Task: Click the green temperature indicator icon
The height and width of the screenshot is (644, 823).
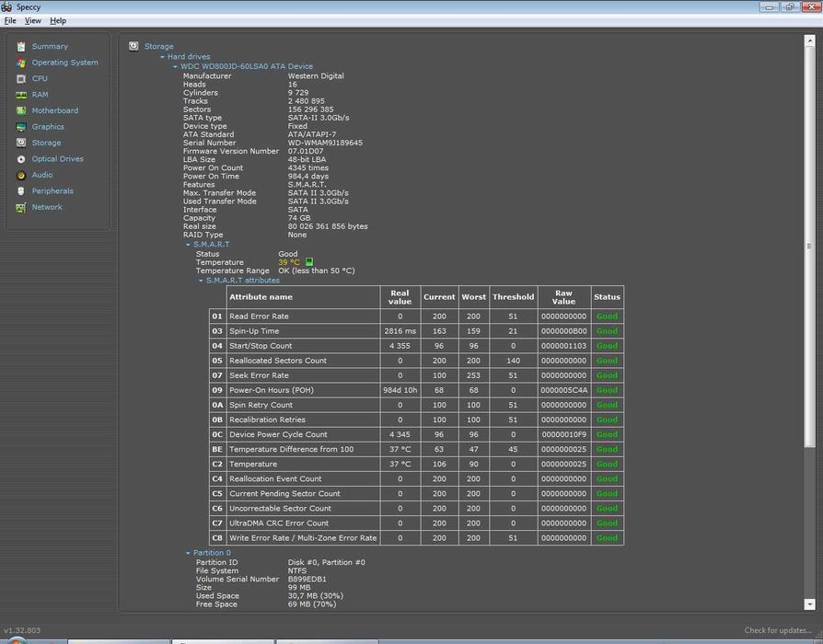Action: (309, 262)
